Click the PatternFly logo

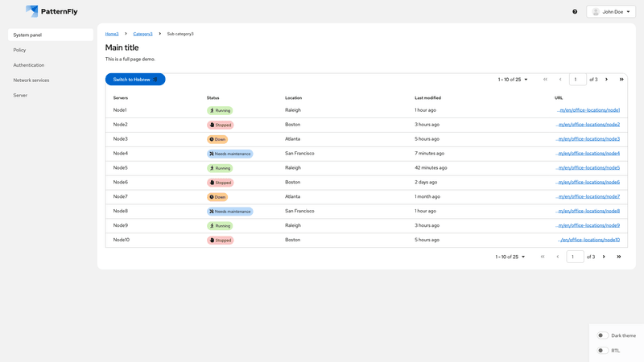(x=52, y=11)
